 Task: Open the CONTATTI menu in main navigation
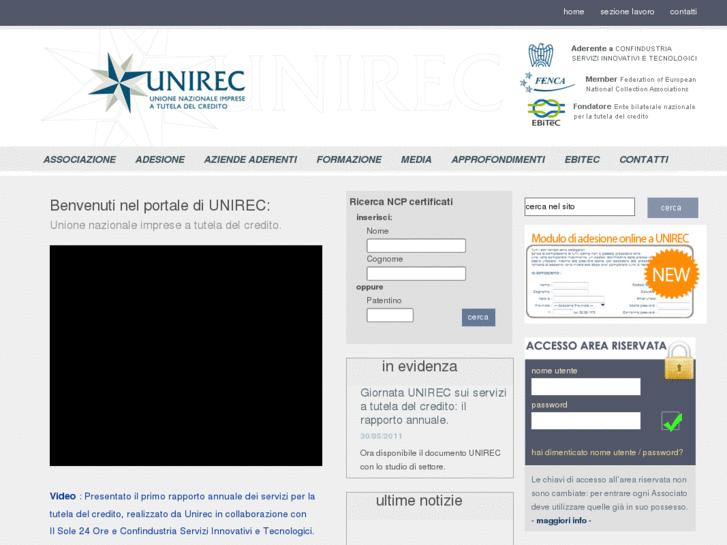pos(644,160)
